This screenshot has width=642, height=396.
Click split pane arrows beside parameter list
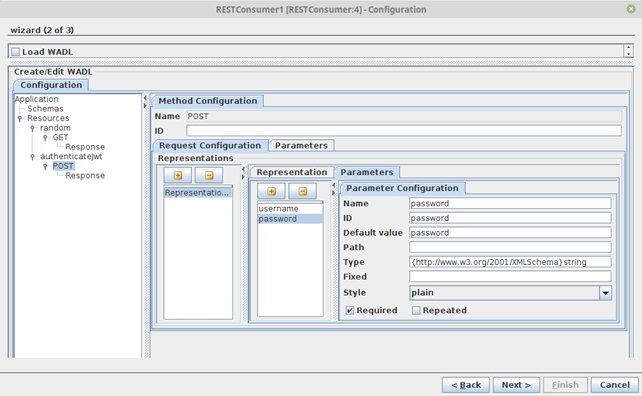coord(334,189)
